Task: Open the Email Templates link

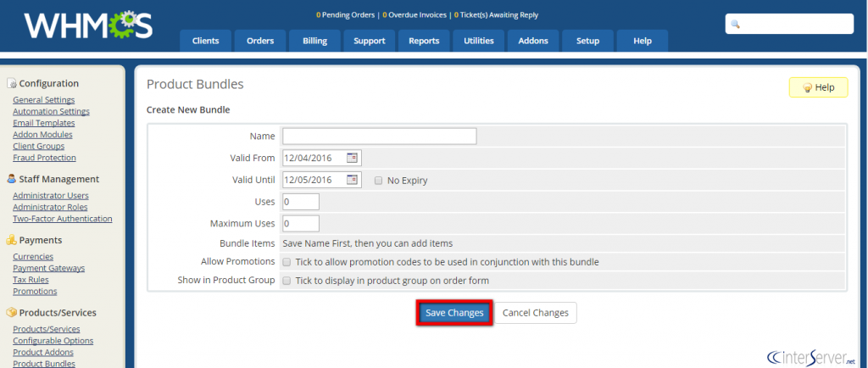Action: (44, 124)
